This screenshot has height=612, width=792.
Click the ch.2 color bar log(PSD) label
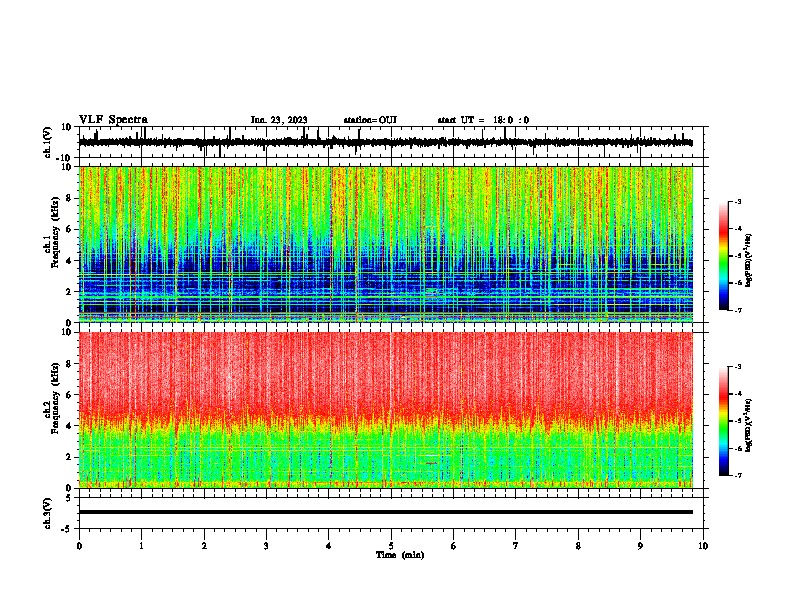[749, 425]
